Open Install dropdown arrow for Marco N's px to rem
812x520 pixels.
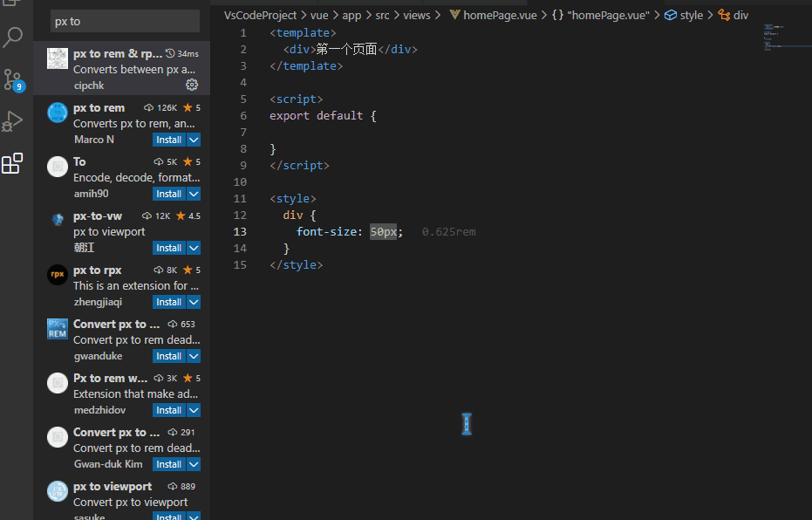click(x=194, y=140)
